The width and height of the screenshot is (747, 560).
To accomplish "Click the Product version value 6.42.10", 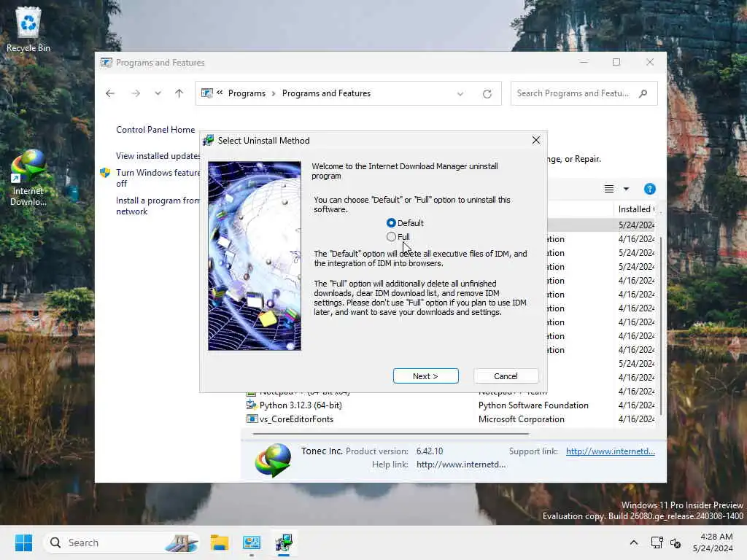I will coord(429,451).
